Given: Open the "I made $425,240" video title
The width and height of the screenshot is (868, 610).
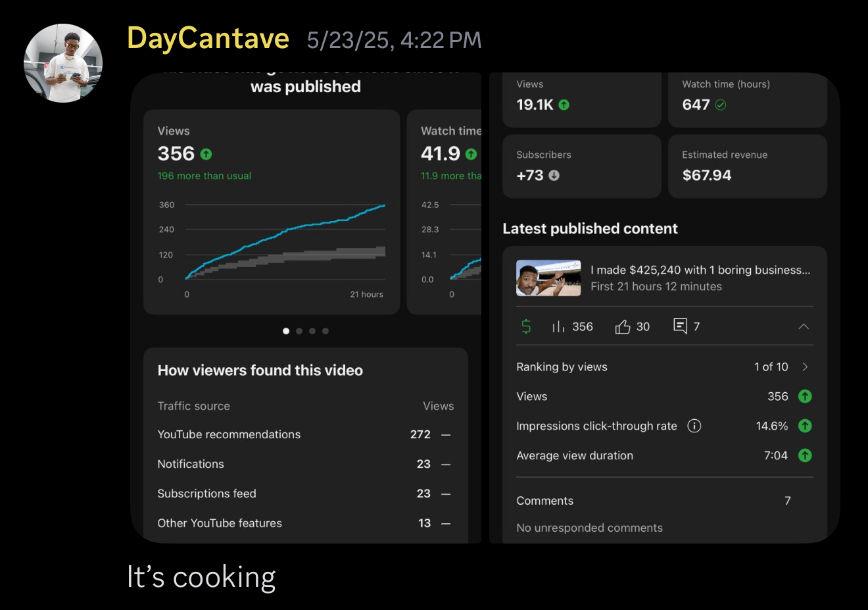Looking at the screenshot, I should (700, 270).
